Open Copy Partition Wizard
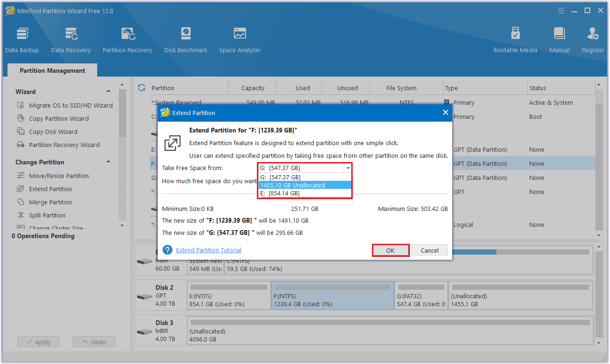The width and height of the screenshot is (610, 364). 53,118
